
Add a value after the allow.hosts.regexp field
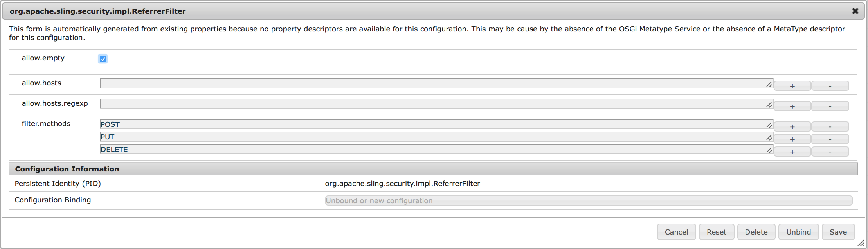[x=792, y=106]
